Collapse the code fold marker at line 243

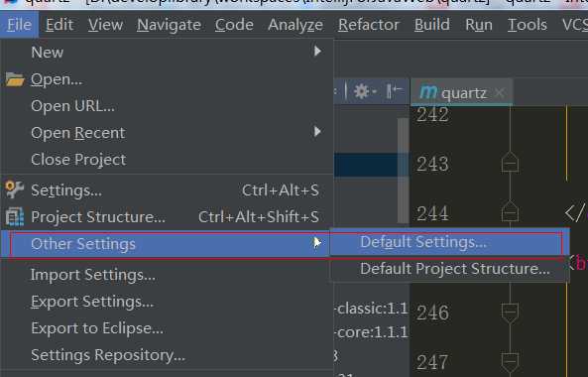[510, 163]
